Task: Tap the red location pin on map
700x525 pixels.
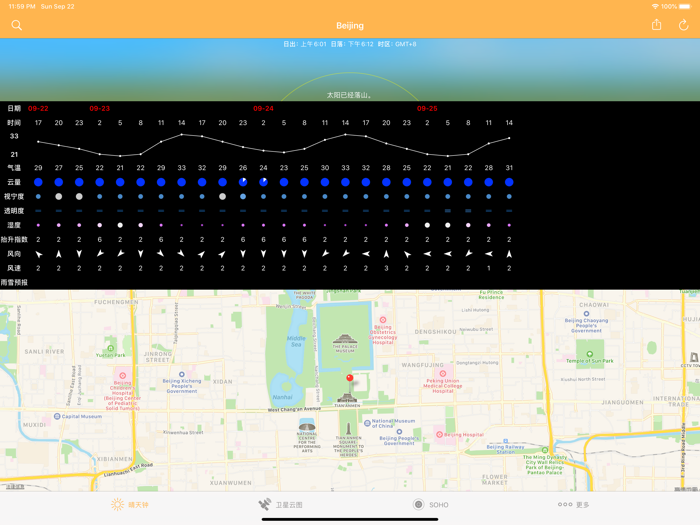Action: pyautogui.click(x=350, y=378)
